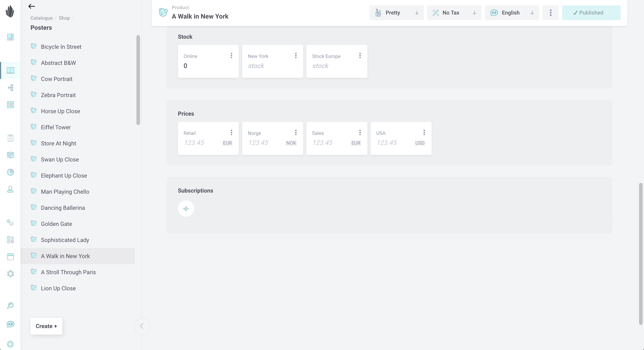Open the search magnifier icon

pos(10,305)
